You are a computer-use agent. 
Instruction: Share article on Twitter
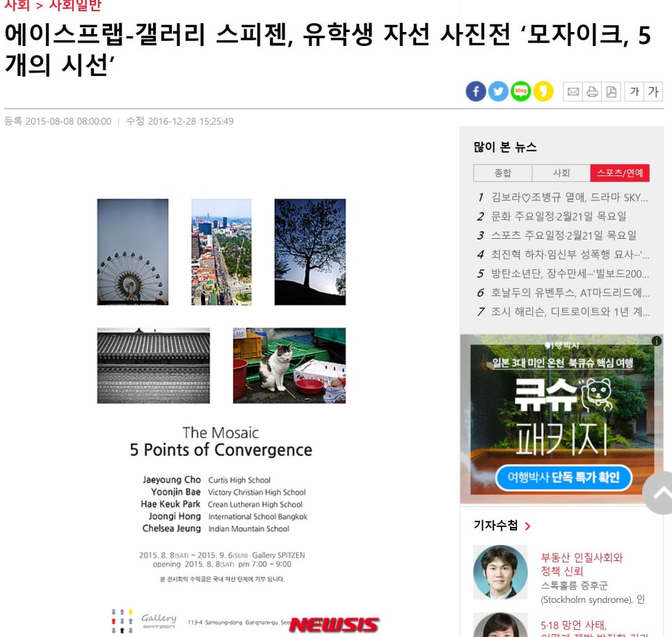pos(498,91)
